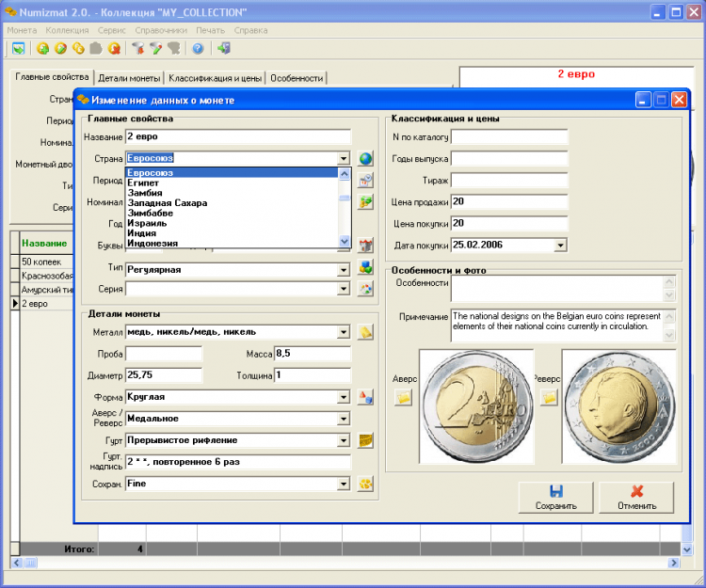Select Индонезия in the country list
Viewport: 706px width, 588px height.
click(232, 243)
